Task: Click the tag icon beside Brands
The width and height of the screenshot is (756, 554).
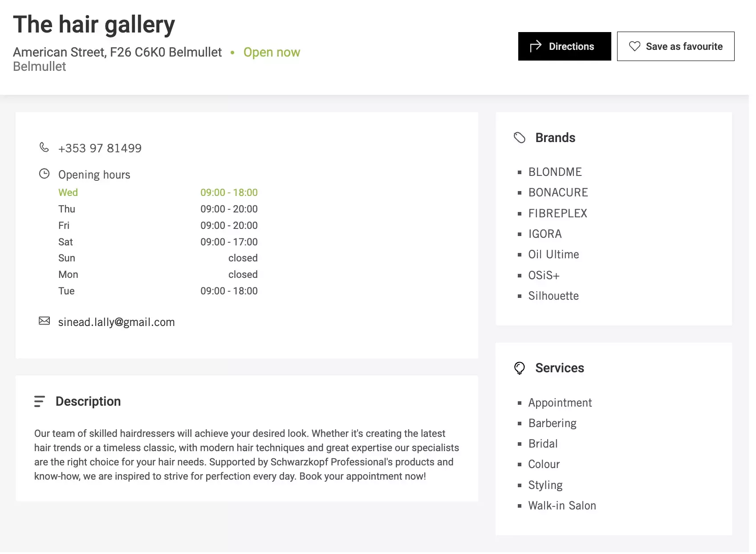Action: click(x=520, y=137)
